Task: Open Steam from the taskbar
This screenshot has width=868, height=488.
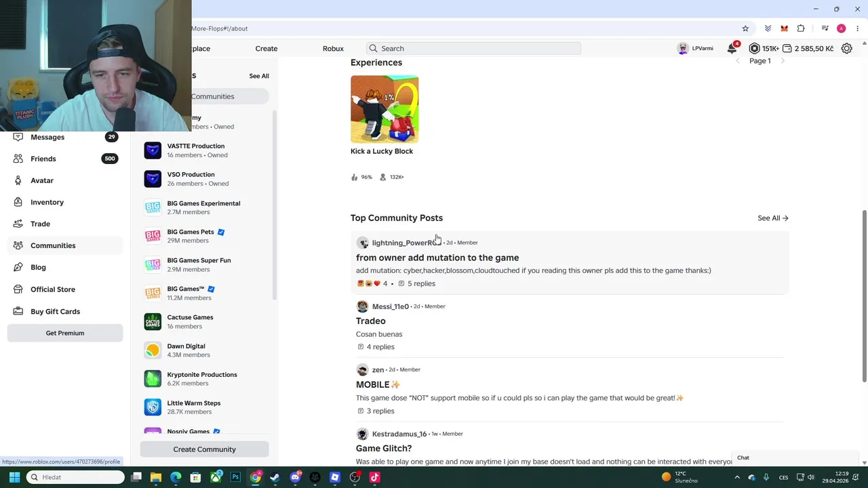Action: [275, 477]
